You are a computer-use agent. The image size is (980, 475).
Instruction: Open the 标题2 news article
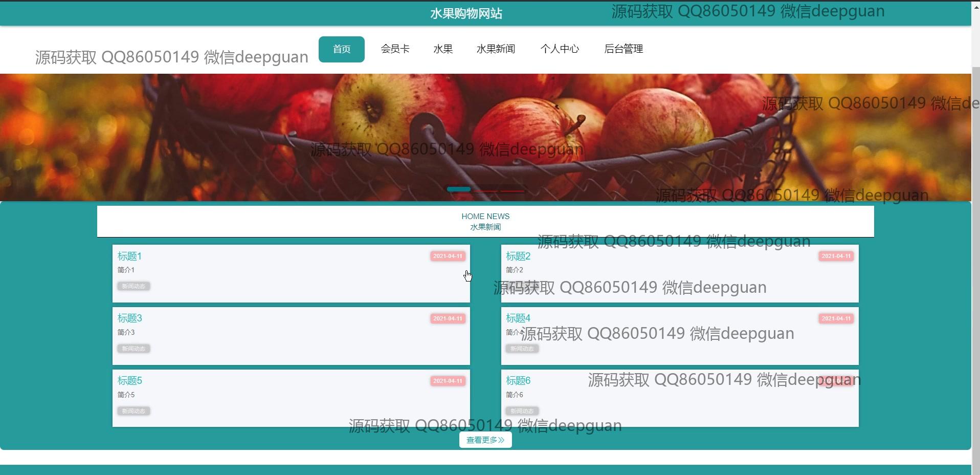click(518, 256)
